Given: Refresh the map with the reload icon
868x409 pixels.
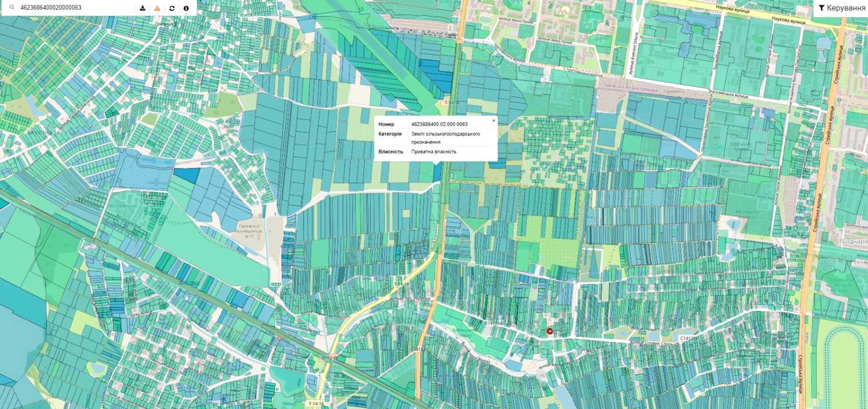Looking at the screenshot, I should [x=172, y=8].
